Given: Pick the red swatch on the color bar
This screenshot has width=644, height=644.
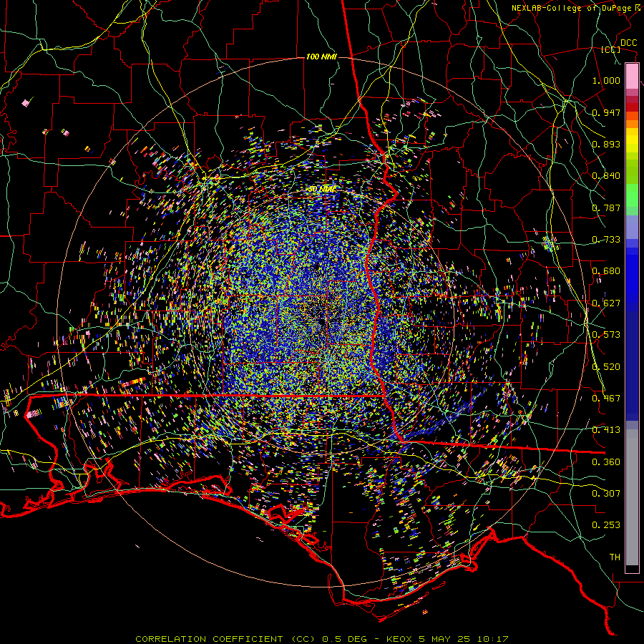Looking at the screenshot, I should 632,107.
